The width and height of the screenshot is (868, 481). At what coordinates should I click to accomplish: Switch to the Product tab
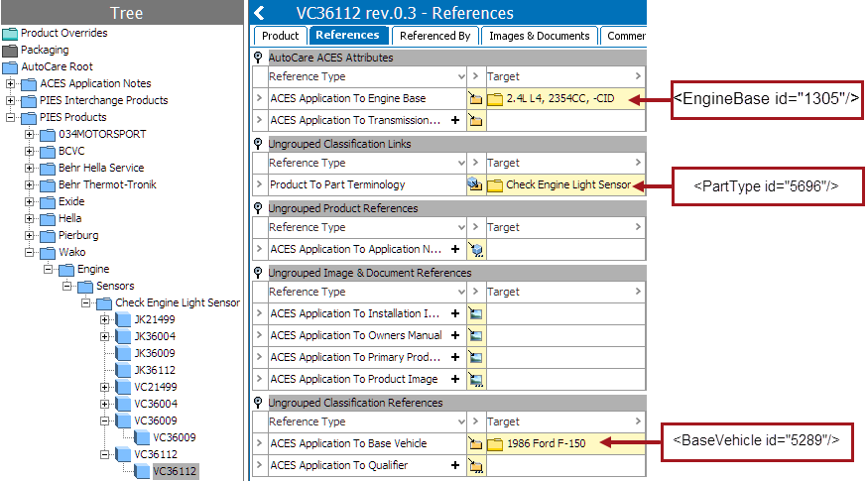(x=280, y=36)
